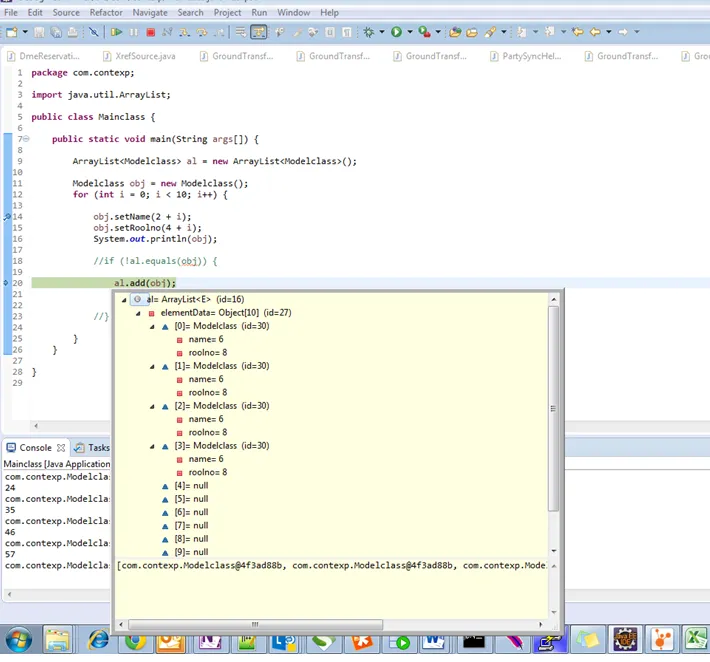Open the Refactor menu
710x662 pixels.
(106, 12)
